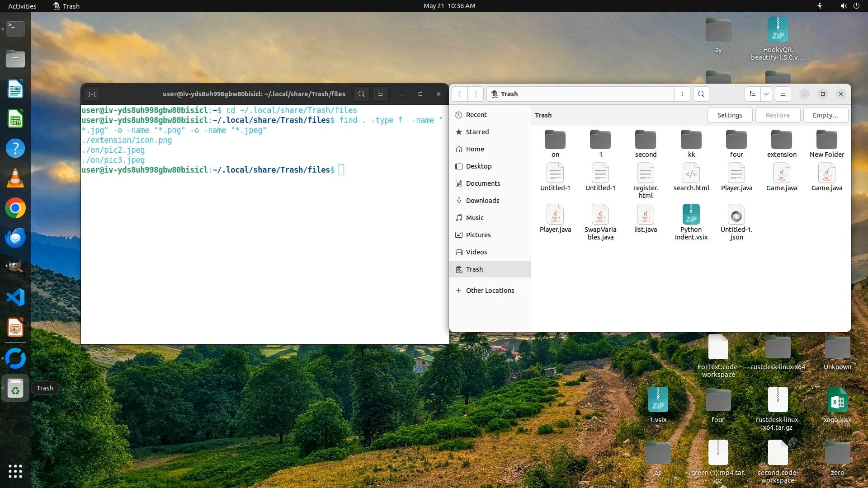This screenshot has width=868, height=488.
Task: Launch Visual Studio Code from dock
Action: coord(15,298)
